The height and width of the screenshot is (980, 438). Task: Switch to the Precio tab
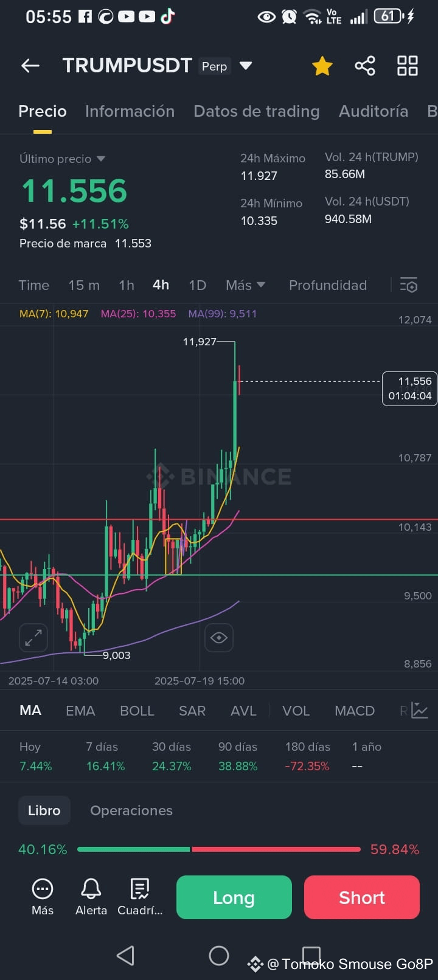(43, 111)
